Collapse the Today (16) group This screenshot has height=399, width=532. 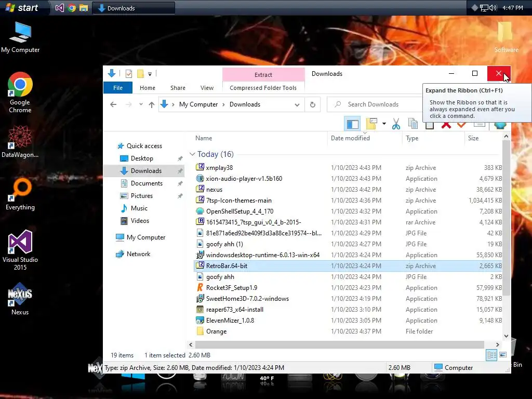[192, 154]
